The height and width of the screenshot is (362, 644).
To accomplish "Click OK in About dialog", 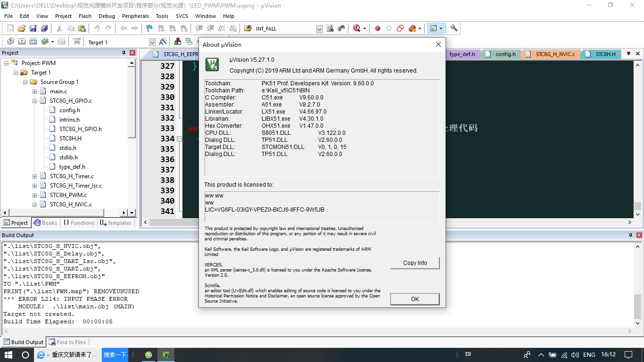I will (x=415, y=299).
